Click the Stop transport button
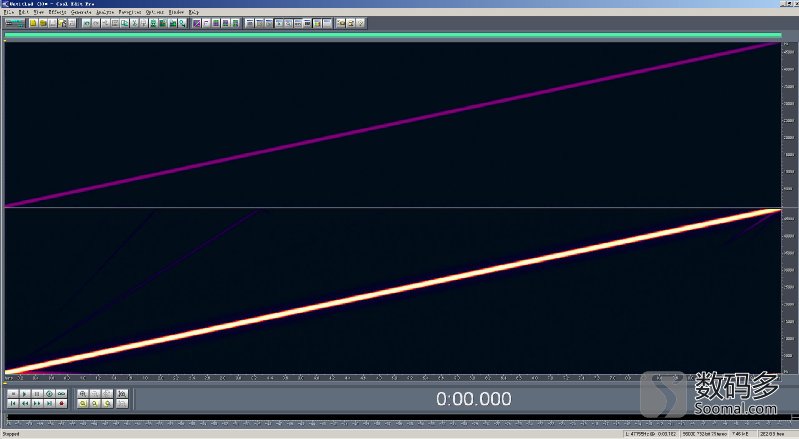This screenshot has width=799, height=439. click(x=13, y=394)
